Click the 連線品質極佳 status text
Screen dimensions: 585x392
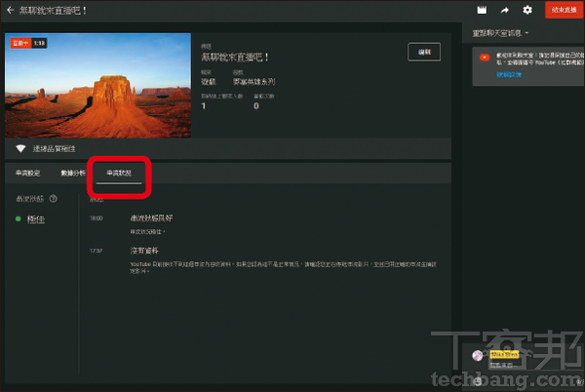tap(54, 149)
